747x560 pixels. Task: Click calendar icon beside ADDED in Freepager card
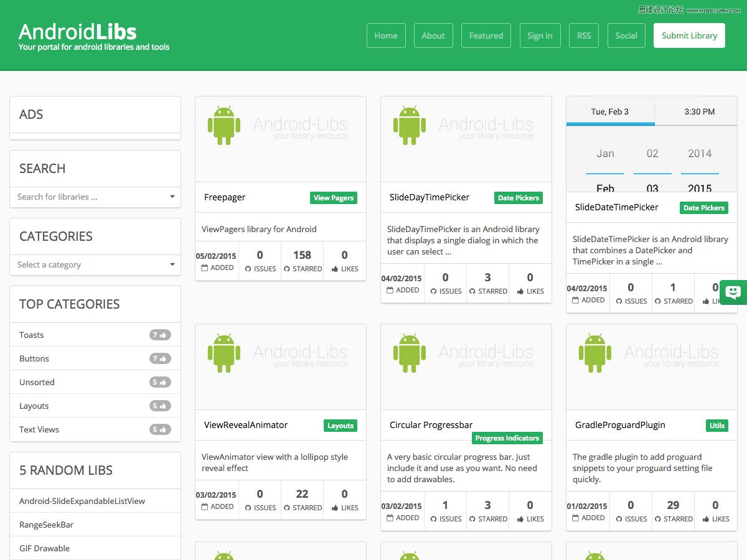205,268
